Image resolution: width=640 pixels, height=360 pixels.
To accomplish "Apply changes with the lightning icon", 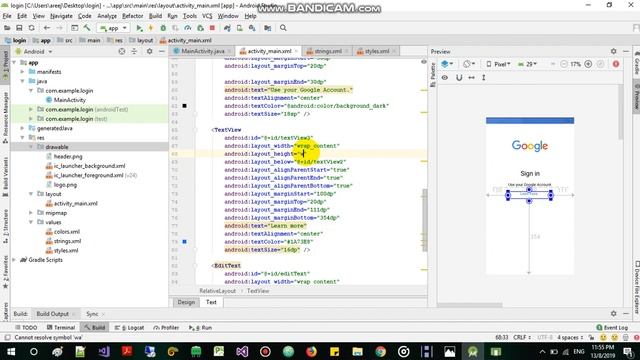I will click(x=151, y=28).
